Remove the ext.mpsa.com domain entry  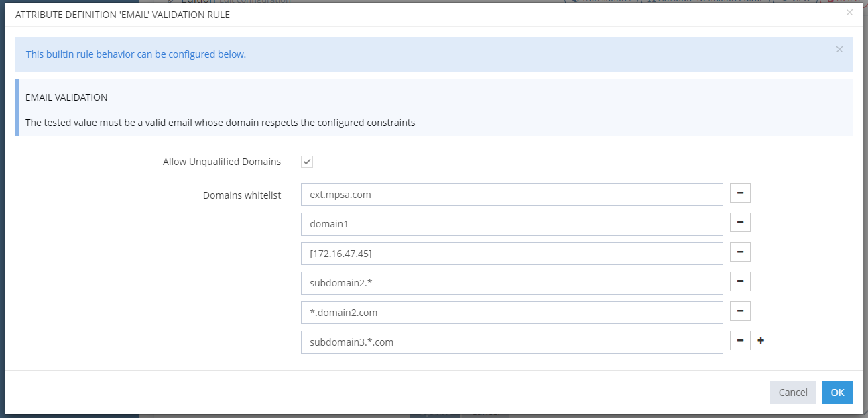[x=740, y=194]
